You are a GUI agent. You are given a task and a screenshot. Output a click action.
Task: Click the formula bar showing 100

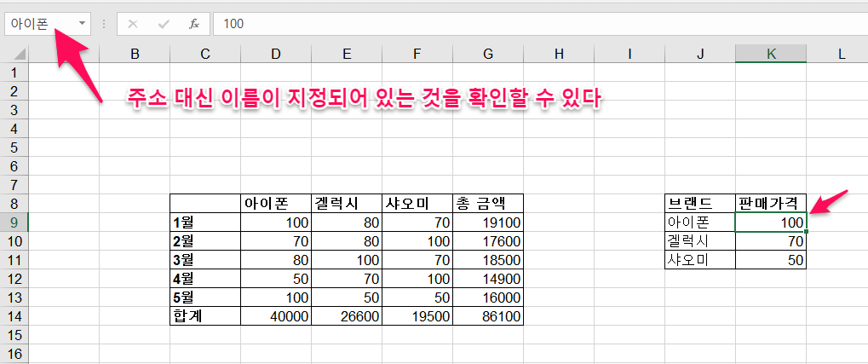pyautogui.click(x=540, y=24)
